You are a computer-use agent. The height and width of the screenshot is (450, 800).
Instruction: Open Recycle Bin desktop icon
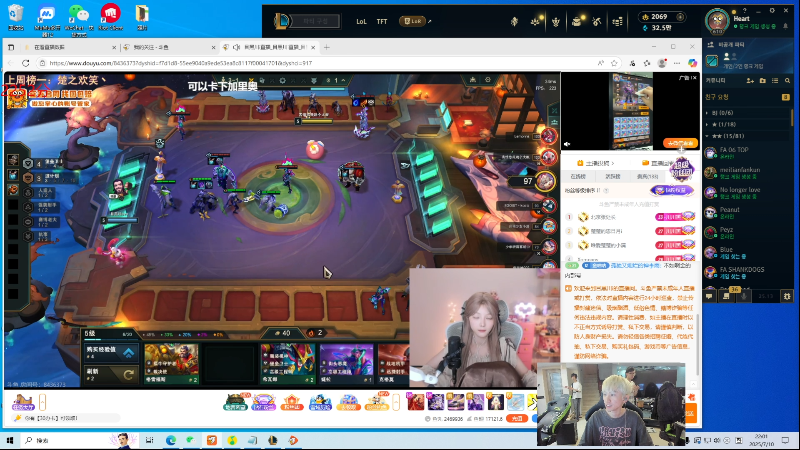click(16, 17)
